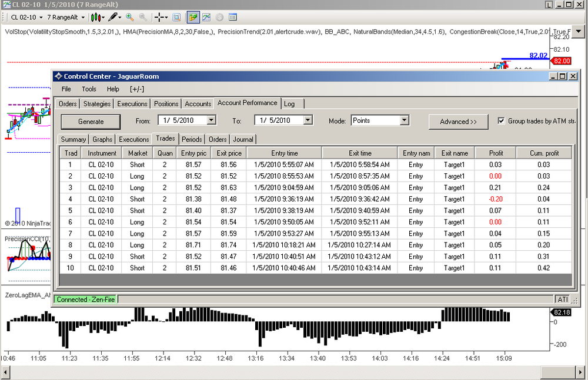Click the zoom out magnifier icon
The image size is (588, 380).
point(143,17)
